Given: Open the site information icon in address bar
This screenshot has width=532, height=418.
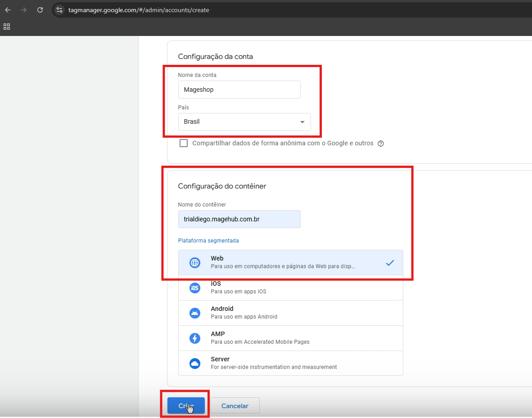Looking at the screenshot, I should tap(59, 10).
